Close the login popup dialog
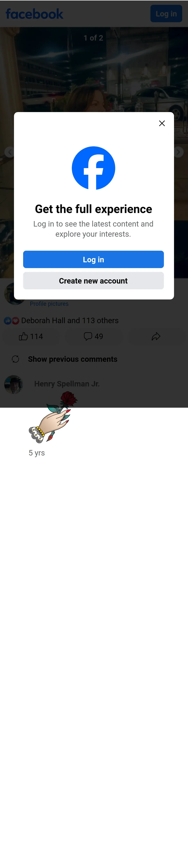This screenshot has width=188, height=868. (162, 123)
